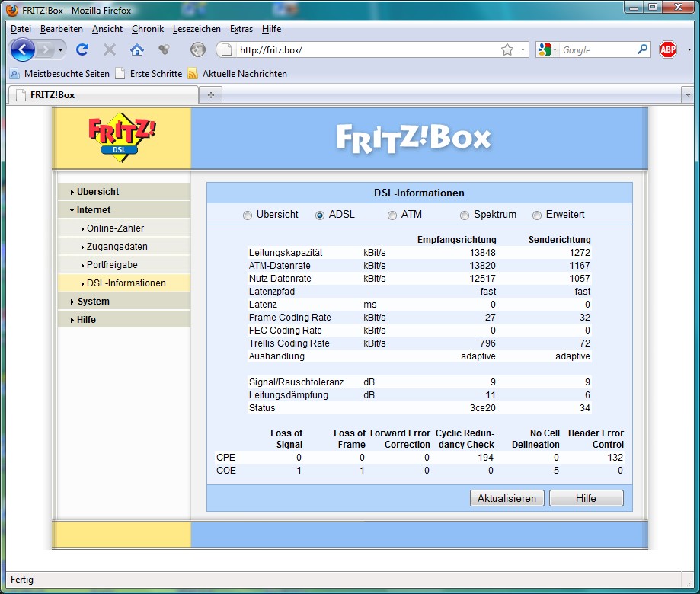700x594 pixels.
Task: Open Aktuelle Nachrichten feed bookmark
Action: [238, 74]
